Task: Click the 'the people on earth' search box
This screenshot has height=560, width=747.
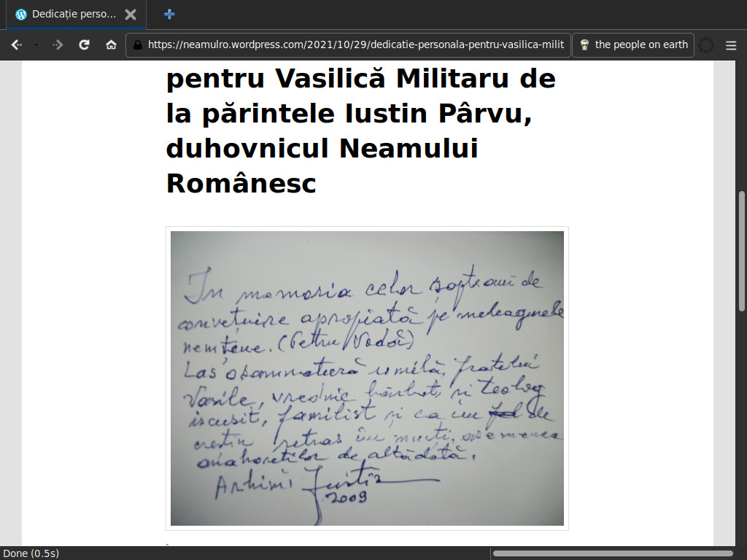Action: tap(640, 44)
